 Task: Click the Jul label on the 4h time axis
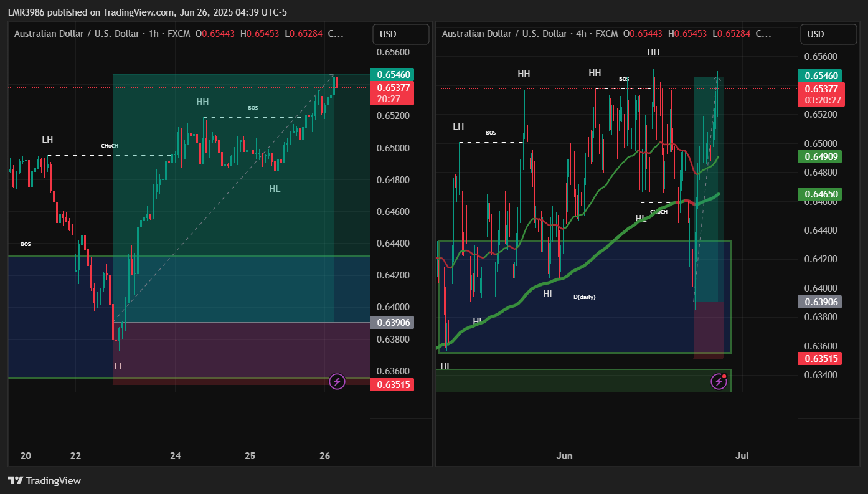coord(742,456)
